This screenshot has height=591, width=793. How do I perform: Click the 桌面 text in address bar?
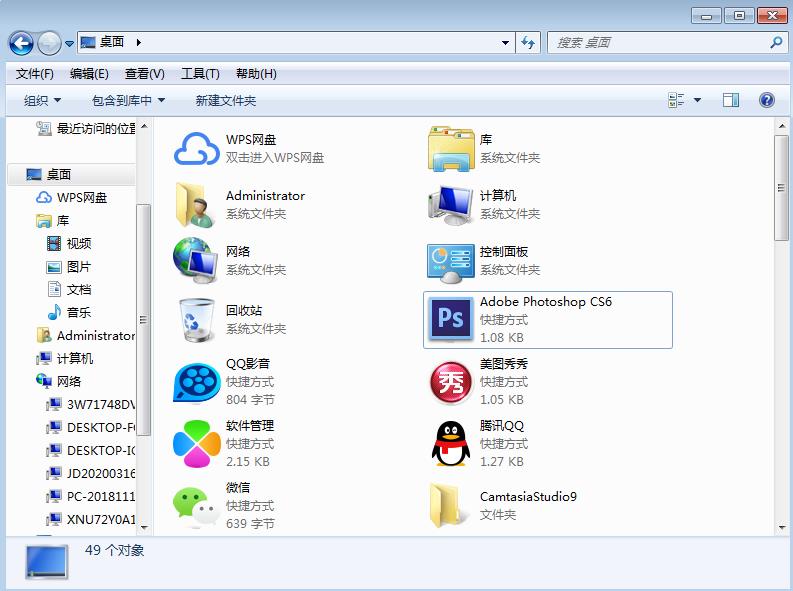point(112,42)
